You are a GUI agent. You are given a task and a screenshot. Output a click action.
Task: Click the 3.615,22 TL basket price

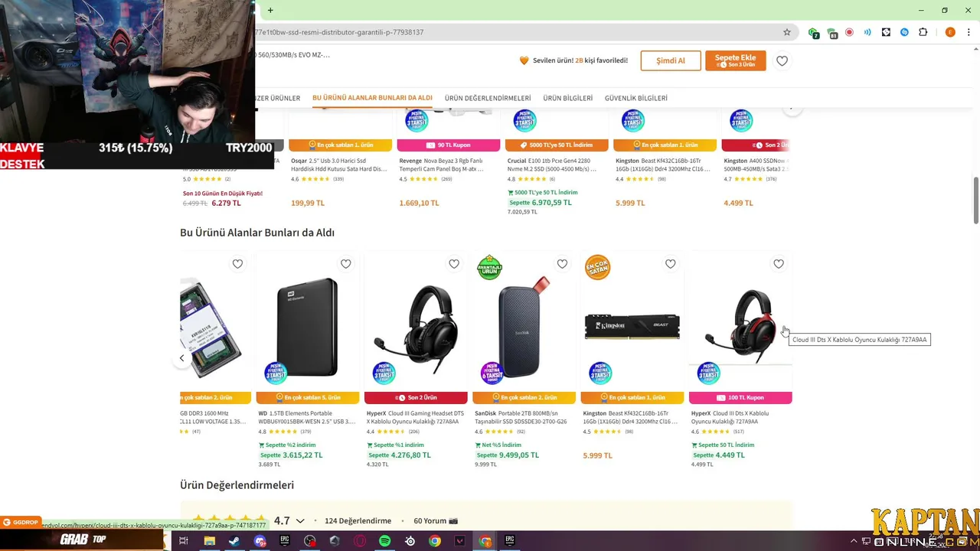(302, 455)
